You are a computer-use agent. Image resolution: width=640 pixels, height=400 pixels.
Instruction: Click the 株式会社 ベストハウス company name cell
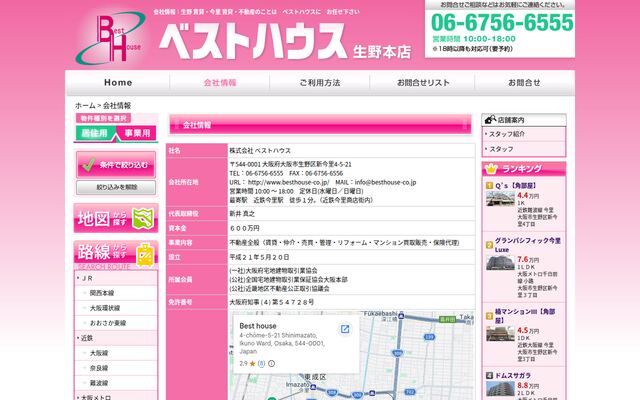coord(351,150)
